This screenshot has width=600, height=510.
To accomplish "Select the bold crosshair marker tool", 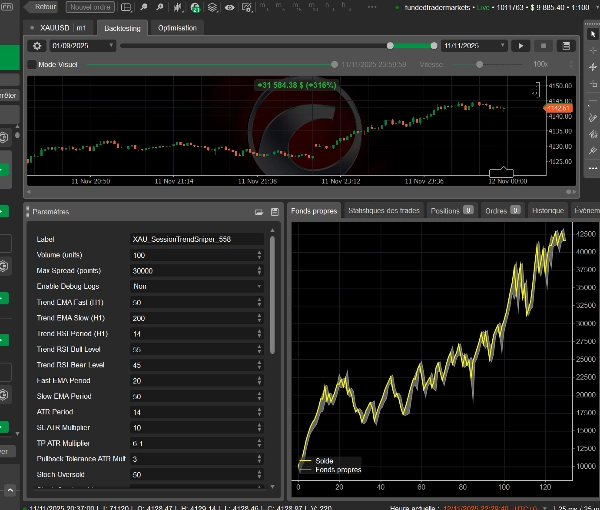I will click(x=593, y=67).
